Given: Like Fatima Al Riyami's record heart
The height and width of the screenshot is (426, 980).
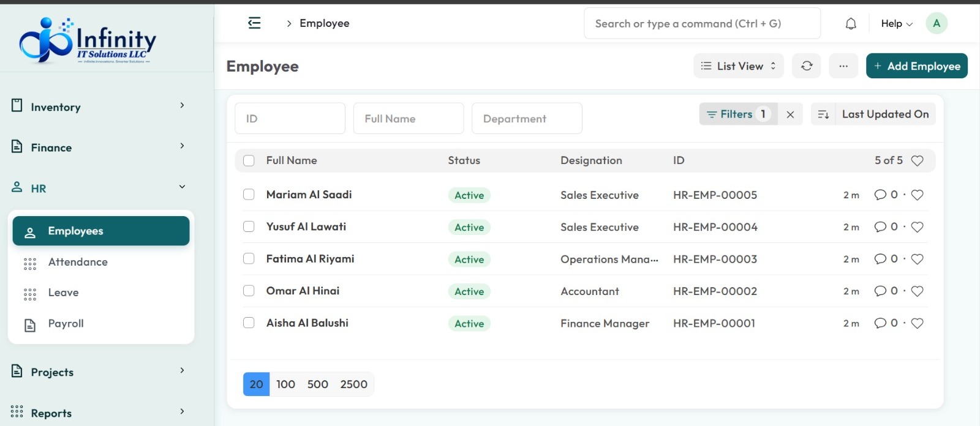Looking at the screenshot, I should click(x=917, y=259).
